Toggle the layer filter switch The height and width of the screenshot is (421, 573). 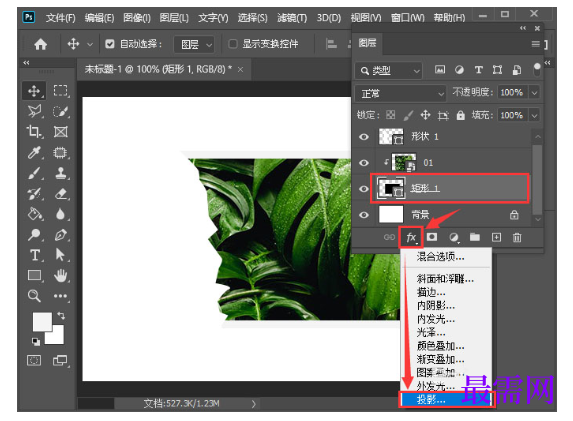(x=537, y=69)
